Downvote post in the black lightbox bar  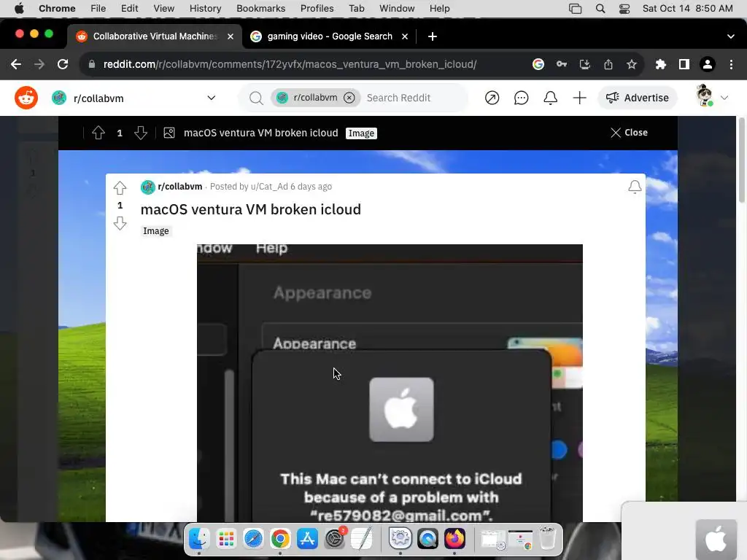click(141, 133)
